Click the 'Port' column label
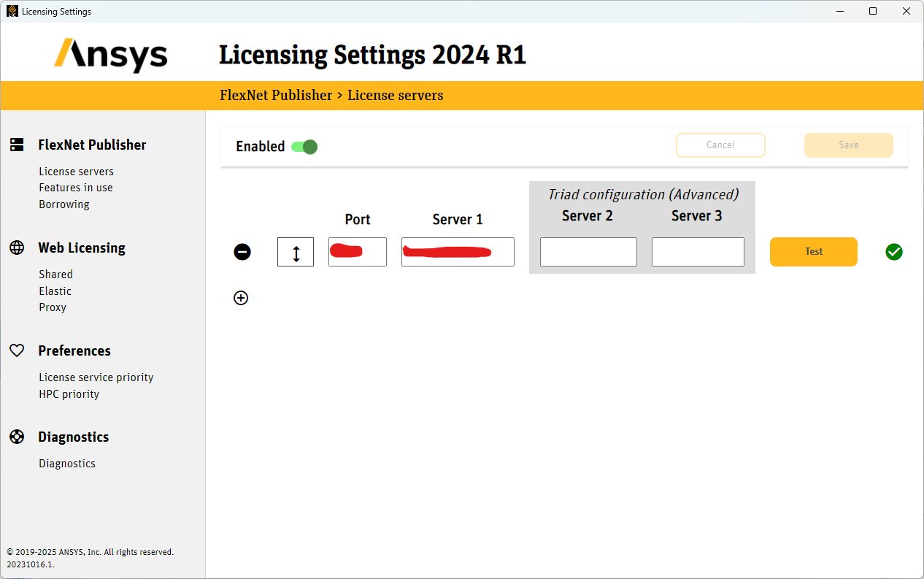 [x=358, y=219]
